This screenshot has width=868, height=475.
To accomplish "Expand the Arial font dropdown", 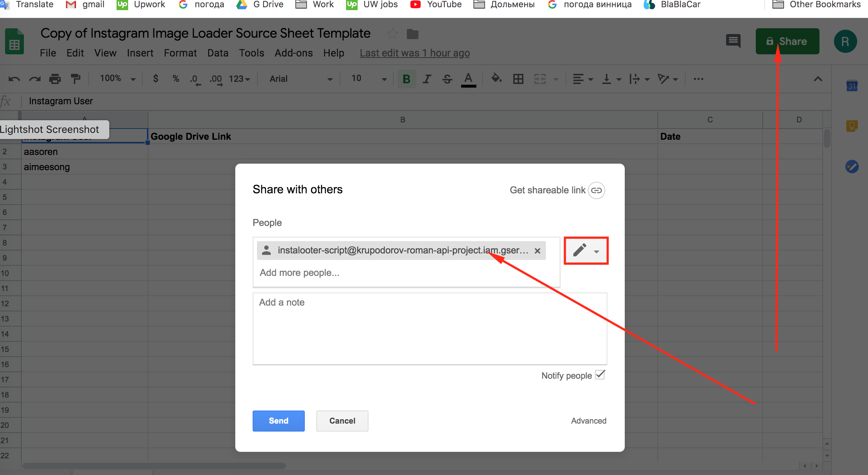I will 300,79.
